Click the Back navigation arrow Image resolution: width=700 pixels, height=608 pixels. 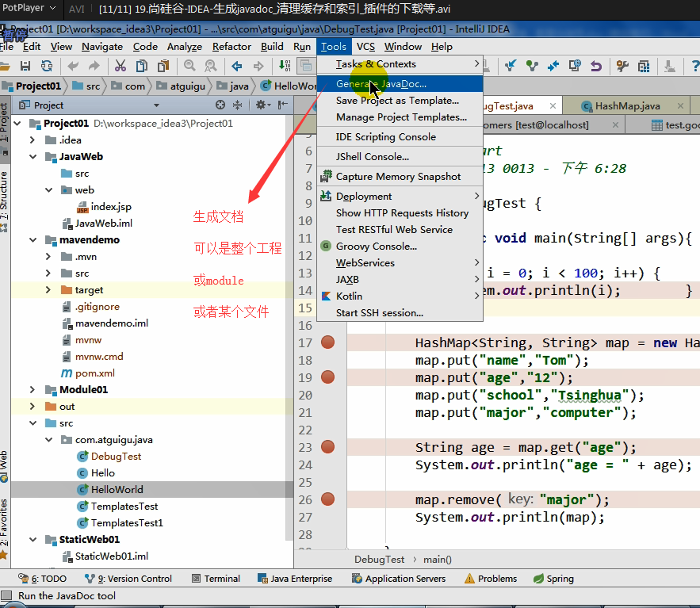tap(236, 66)
